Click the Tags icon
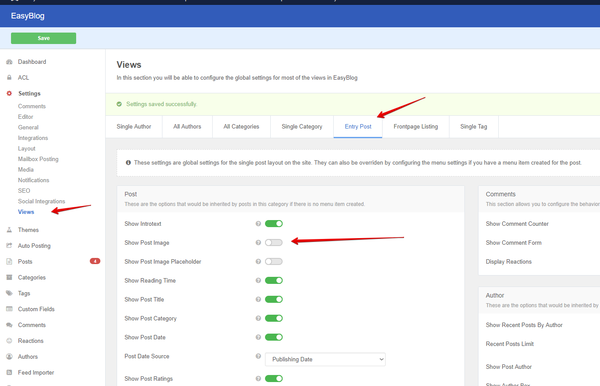This screenshot has height=386, width=600. pos(9,293)
